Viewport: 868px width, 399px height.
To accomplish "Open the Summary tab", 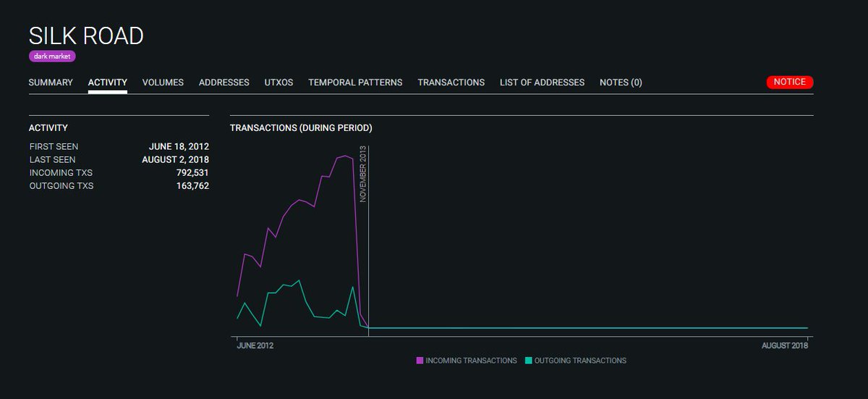I will coord(51,83).
